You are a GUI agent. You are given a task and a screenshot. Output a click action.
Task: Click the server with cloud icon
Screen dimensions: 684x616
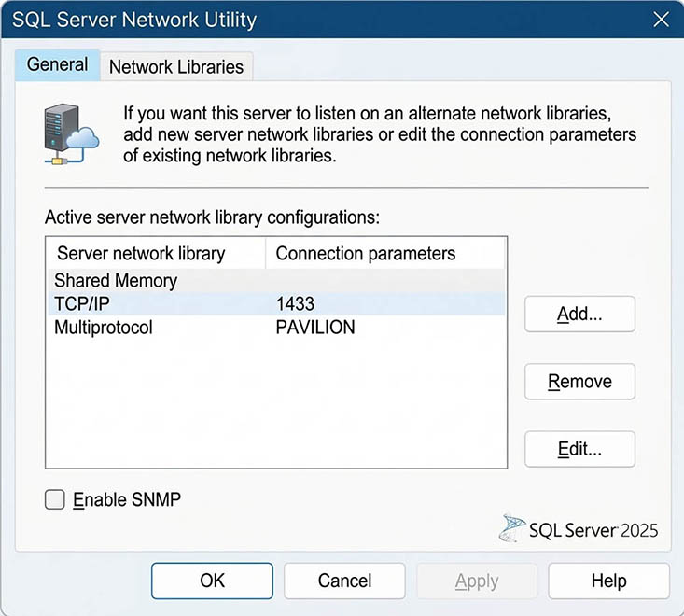[72, 133]
